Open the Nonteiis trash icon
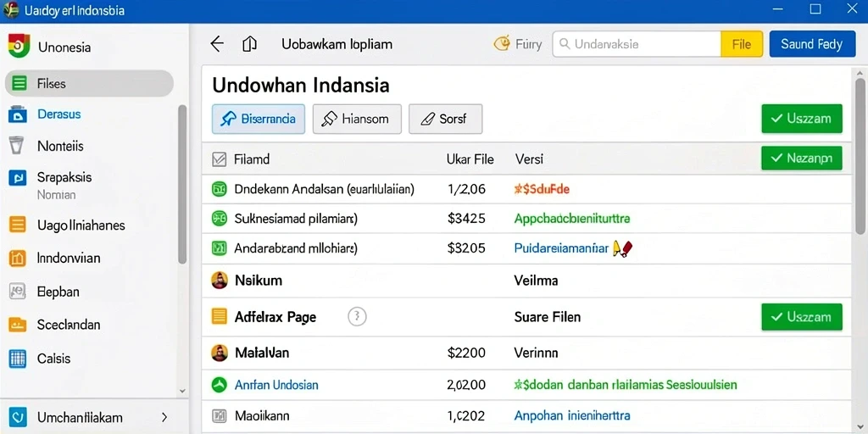This screenshot has height=434, width=868. tap(17, 146)
